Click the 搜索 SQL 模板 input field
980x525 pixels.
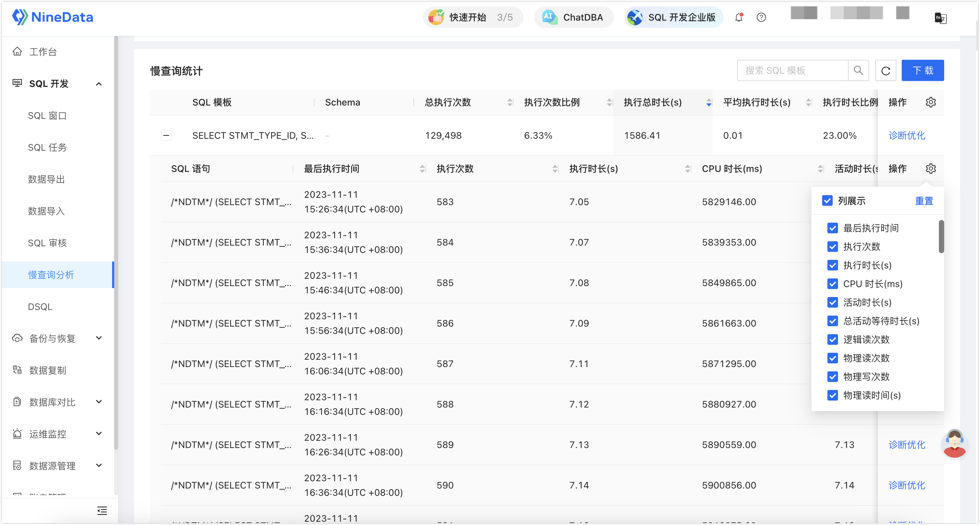pyautogui.click(x=792, y=70)
